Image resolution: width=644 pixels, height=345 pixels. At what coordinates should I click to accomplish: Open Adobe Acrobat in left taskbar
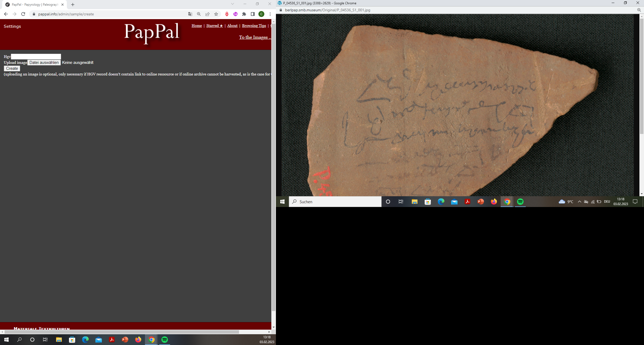[x=112, y=340]
